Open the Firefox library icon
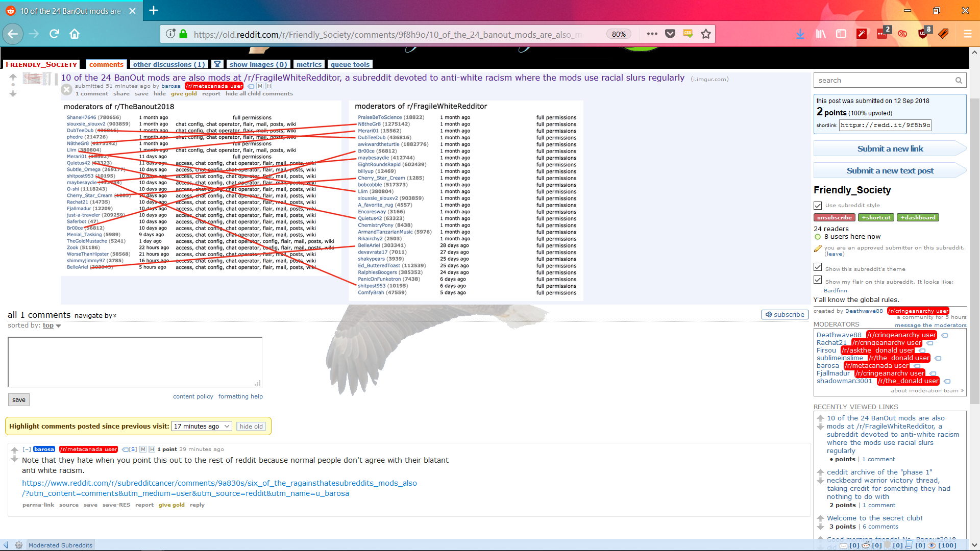Screen dimensions: 980x551 click(821, 34)
